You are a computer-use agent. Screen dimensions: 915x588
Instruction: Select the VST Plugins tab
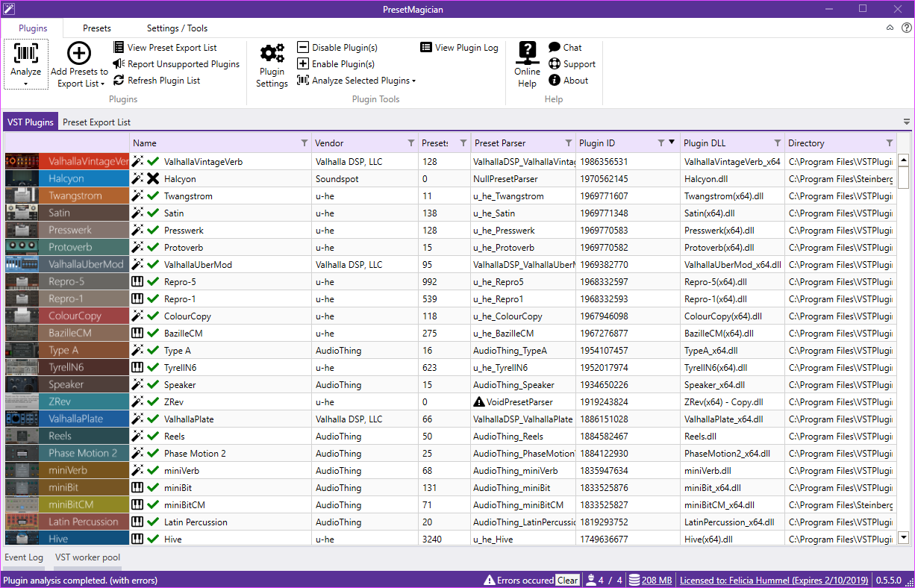point(31,122)
